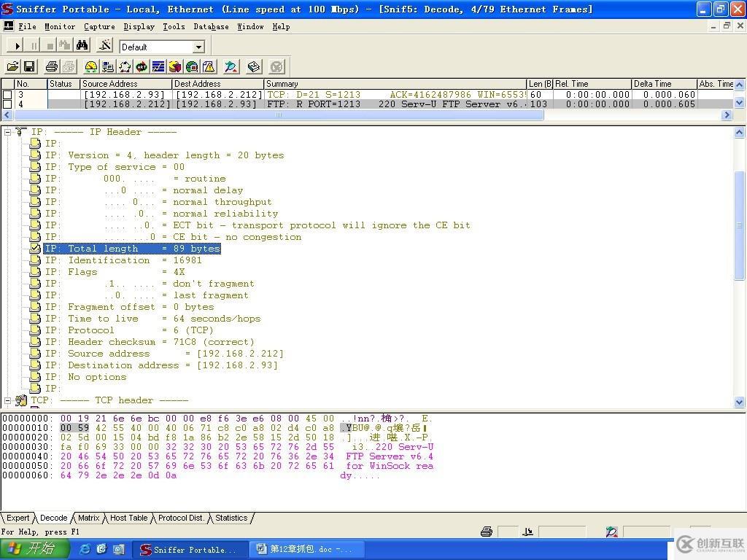Click the binoculars display-capture icon
This screenshot has height=560, width=747.
[82, 46]
